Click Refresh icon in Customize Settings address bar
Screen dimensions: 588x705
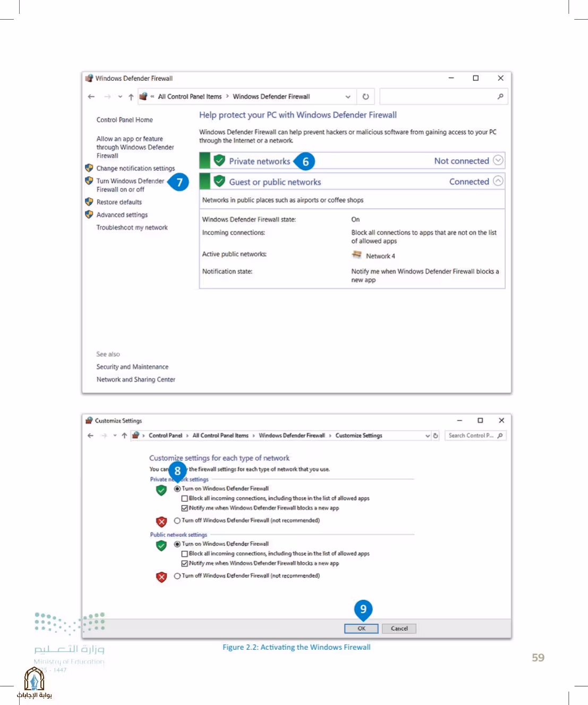click(436, 436)
